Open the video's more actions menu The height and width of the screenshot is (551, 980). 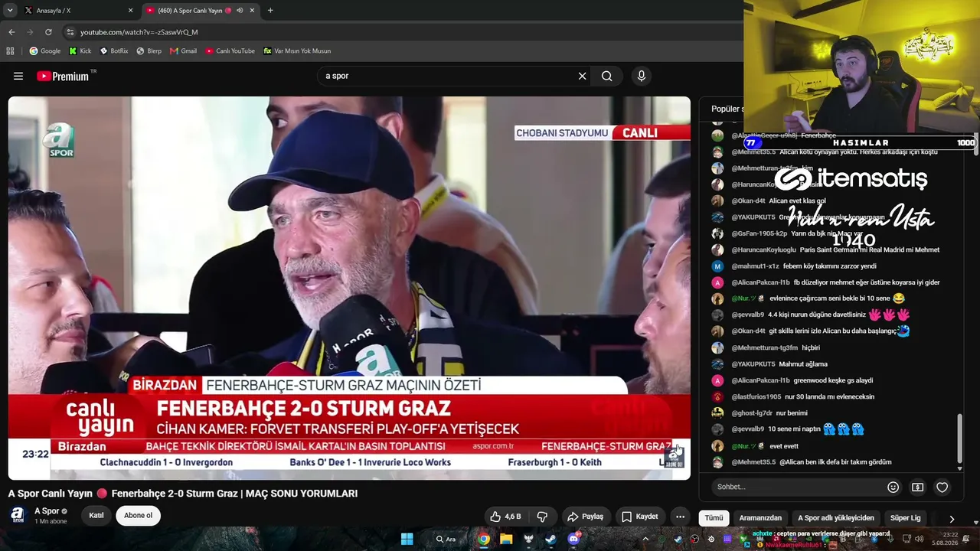coord(680,517)
